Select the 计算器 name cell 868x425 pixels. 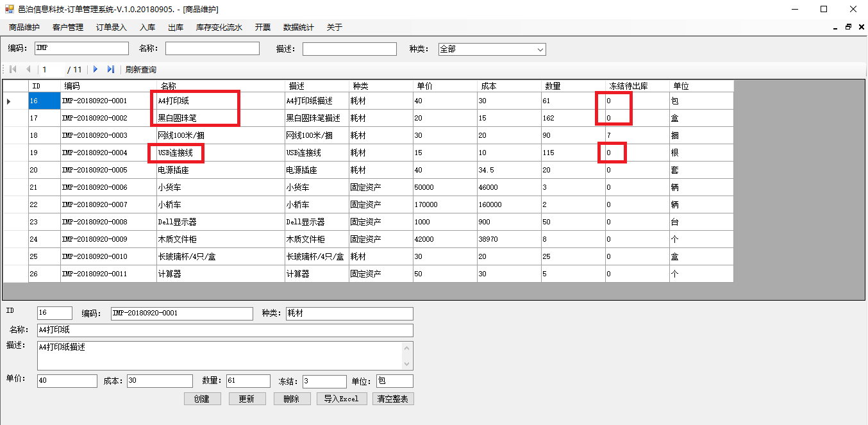(x=221, y=274)
